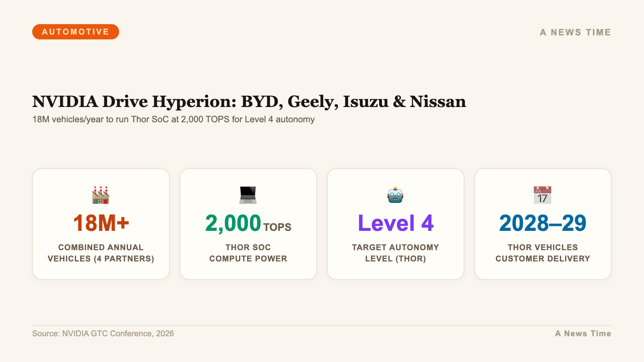Toggle the THOR SOC COMPUTE POWER card
This screenshot has width=644, height=362.
[x=248, y=224]
